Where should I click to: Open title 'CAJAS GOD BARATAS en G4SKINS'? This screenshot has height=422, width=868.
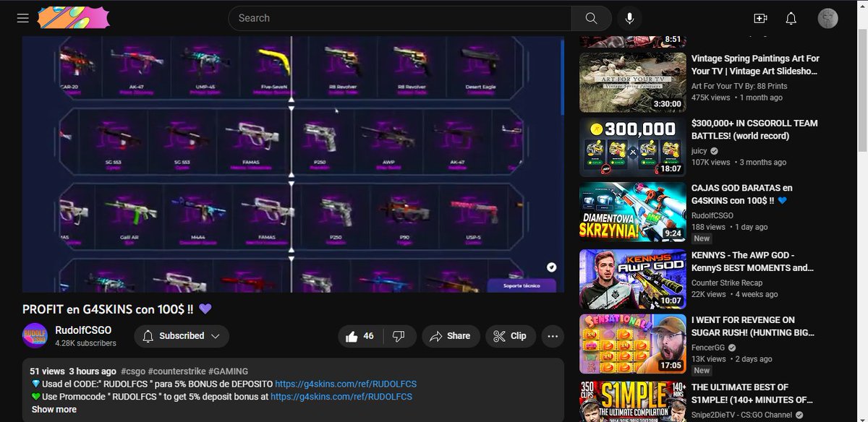[742, 194]
